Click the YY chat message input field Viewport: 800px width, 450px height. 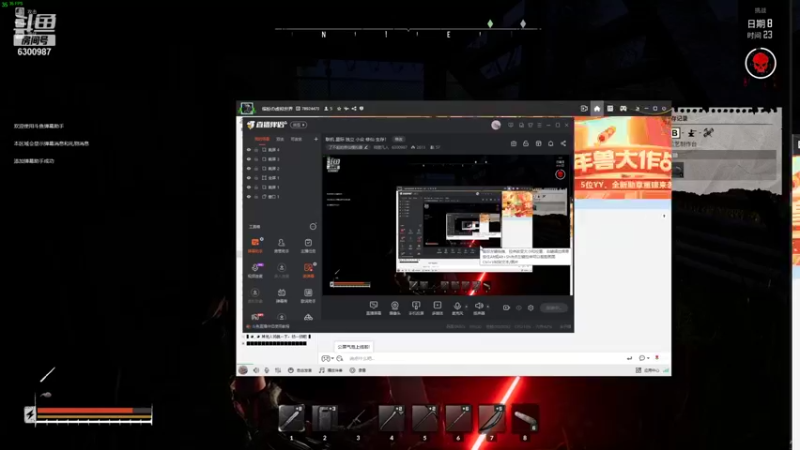coord(485,358)
